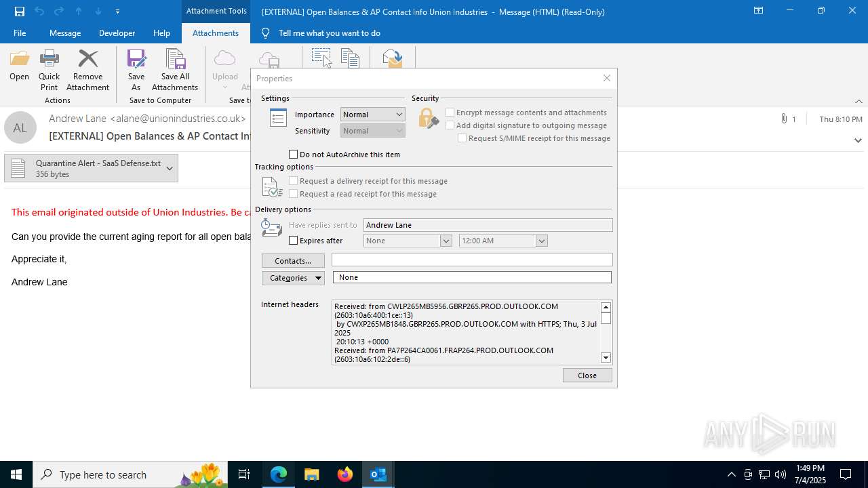Screen dimensions: 868x488
Task: Click the Have replies sent to field
Action: (x=488, y=225)
